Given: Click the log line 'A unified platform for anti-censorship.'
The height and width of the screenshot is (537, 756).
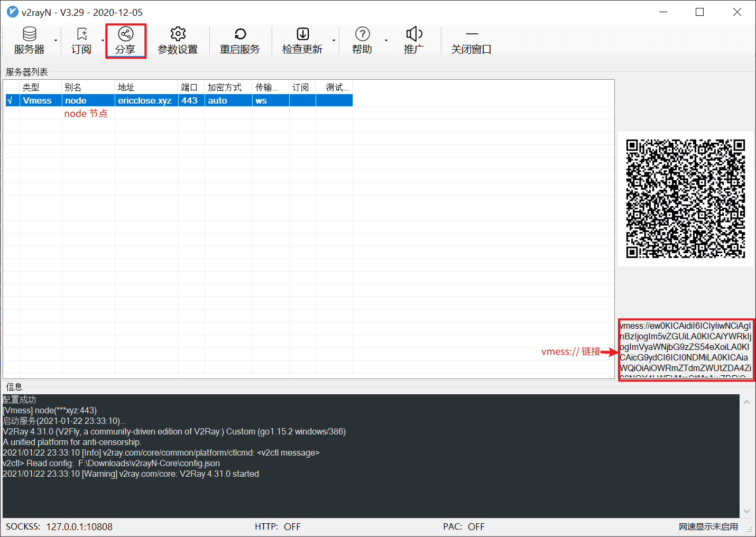Looking at the screenshot, I should [72, 442].
